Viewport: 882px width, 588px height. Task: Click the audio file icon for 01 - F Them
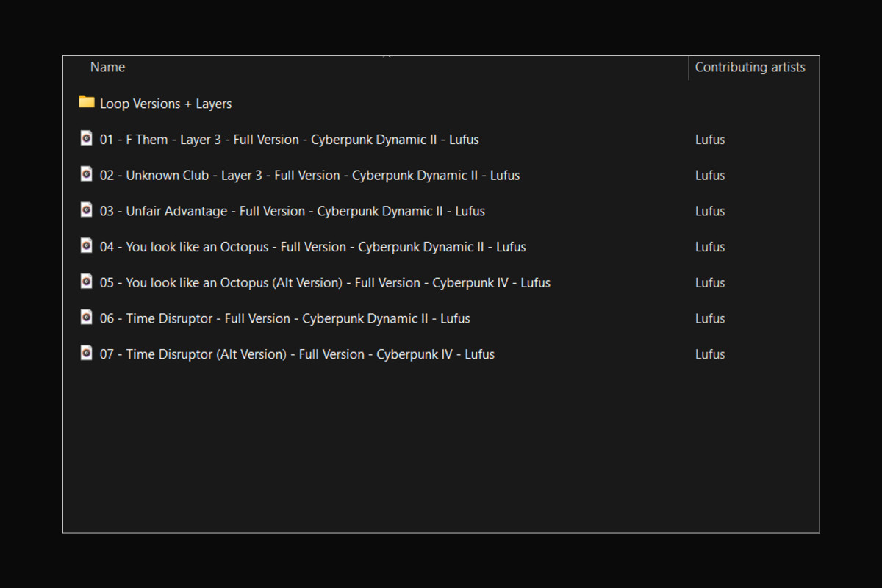click(87, 138)
